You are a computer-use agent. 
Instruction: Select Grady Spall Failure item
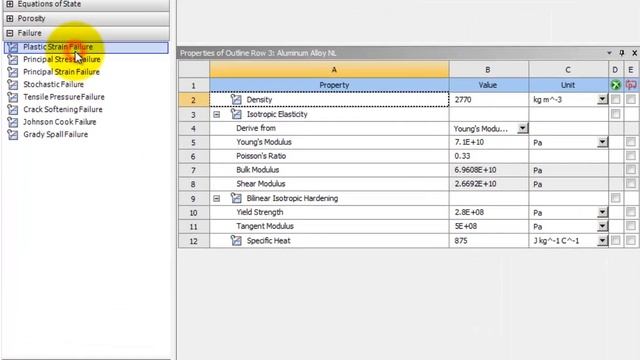tap(56, 135)
